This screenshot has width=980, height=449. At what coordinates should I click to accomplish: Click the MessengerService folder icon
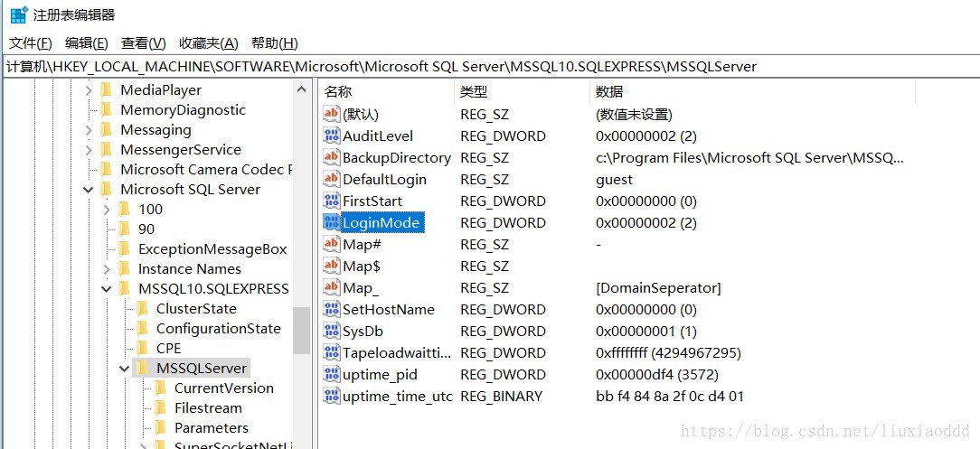(107, 150)
